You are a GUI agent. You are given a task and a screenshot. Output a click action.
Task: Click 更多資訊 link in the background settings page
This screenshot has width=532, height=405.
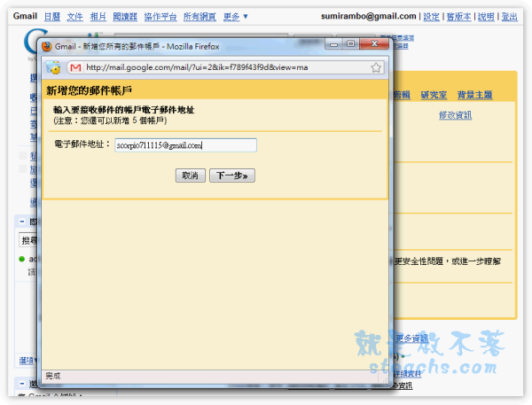tap(411, 338)
